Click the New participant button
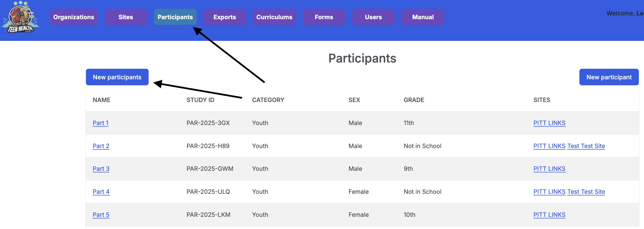The height and width of the screenshot is (229, 644). (x=609, y=77)
